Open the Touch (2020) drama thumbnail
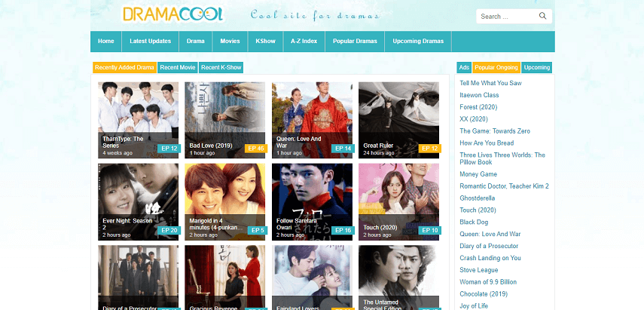Viewport: 644px width, 310px height. tap(398, 202)
